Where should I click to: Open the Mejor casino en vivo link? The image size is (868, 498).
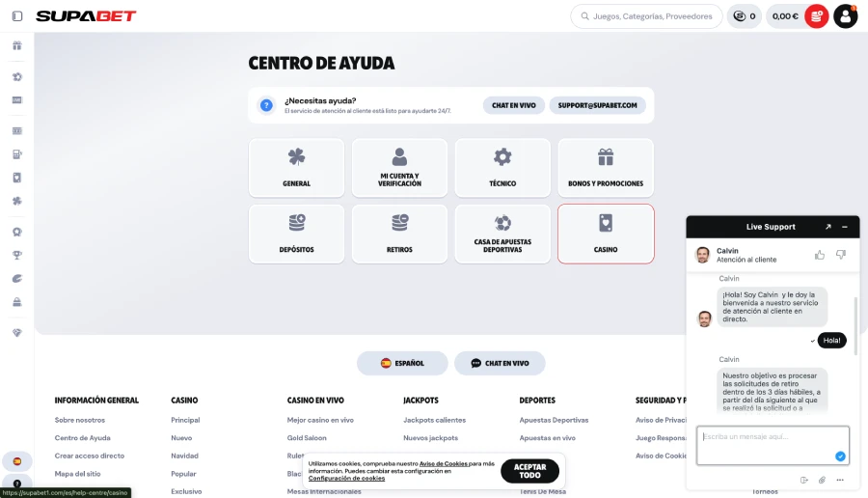320,420
